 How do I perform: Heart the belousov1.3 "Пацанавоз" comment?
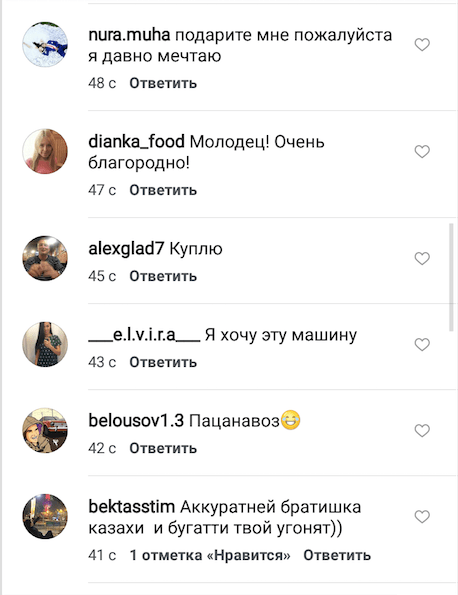coord(422,431)
